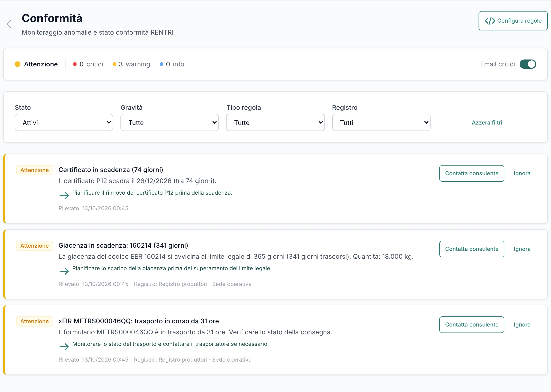Click the blue info indicator dot
551x392 pixels.
tap(161, 64)
